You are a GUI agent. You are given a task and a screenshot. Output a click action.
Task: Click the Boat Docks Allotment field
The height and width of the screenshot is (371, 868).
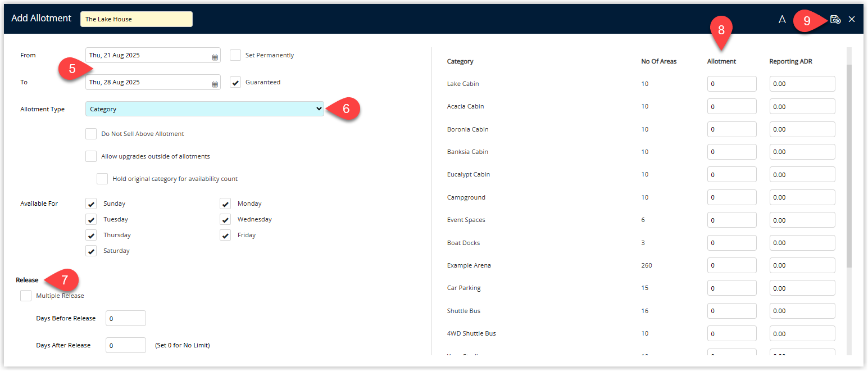731,243
